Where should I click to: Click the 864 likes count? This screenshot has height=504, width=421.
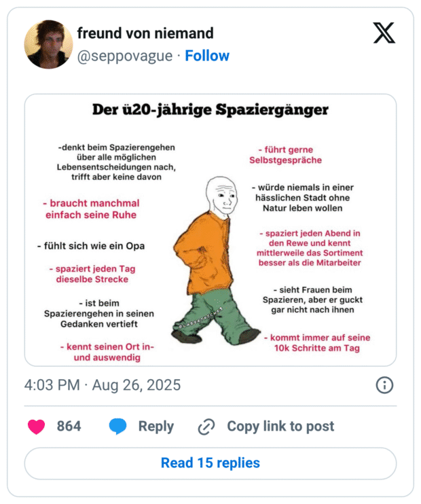pyautogui.click(x=69, y=426)
